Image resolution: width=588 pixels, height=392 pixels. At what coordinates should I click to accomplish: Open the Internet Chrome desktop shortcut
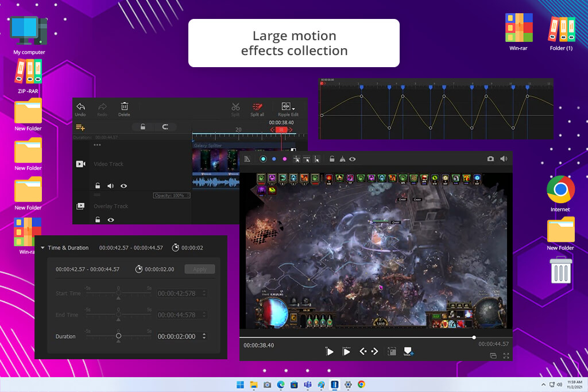(560, 193)
